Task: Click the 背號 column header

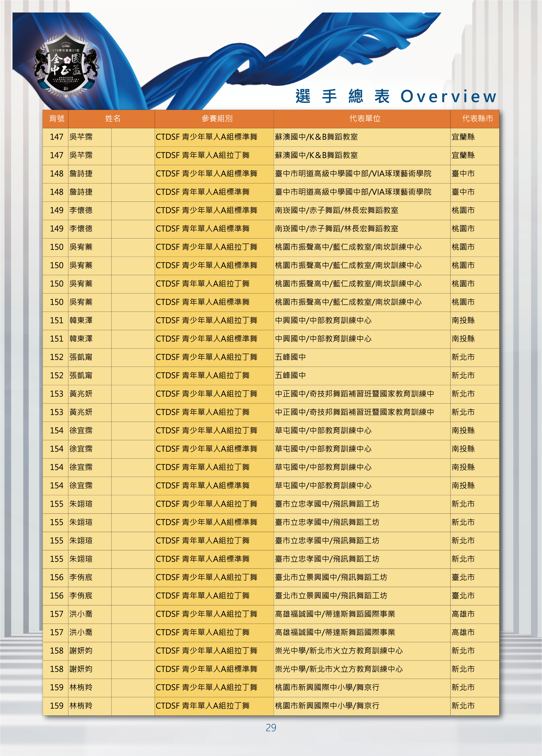Action: coord(57,119)
